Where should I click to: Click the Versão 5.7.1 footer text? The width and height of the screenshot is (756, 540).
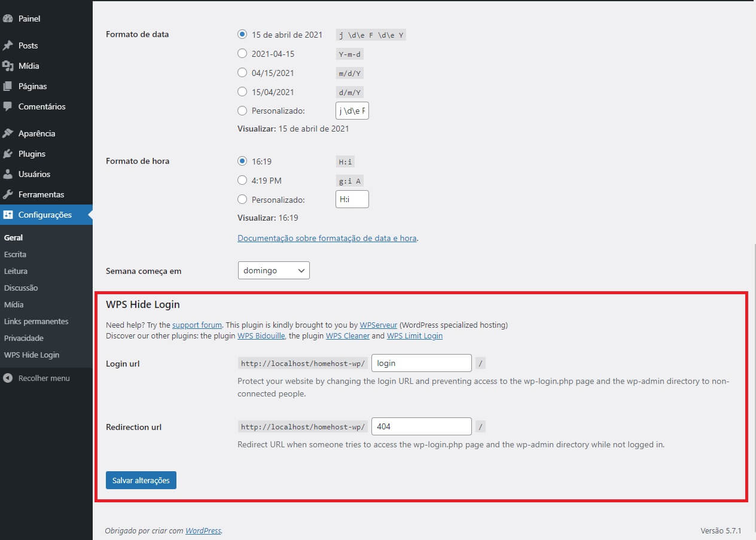tap(721, 530)
